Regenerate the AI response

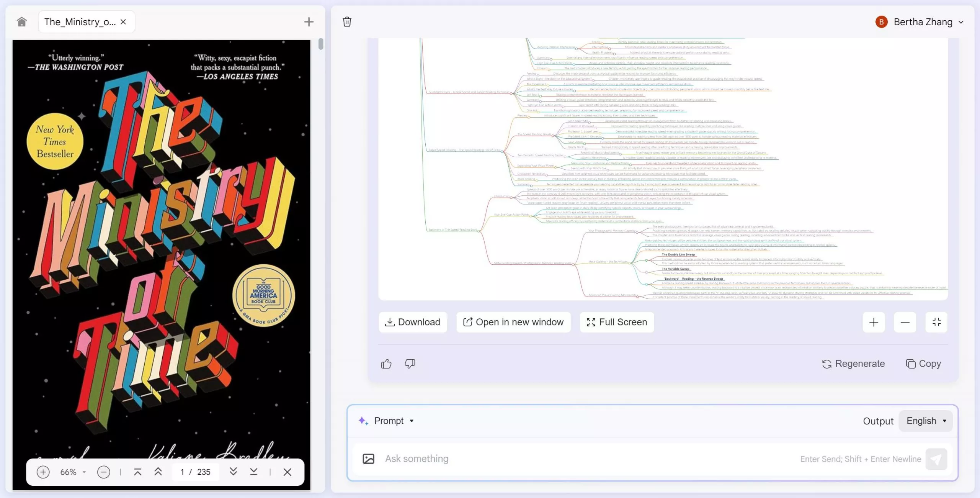click(x=853, y=364)
